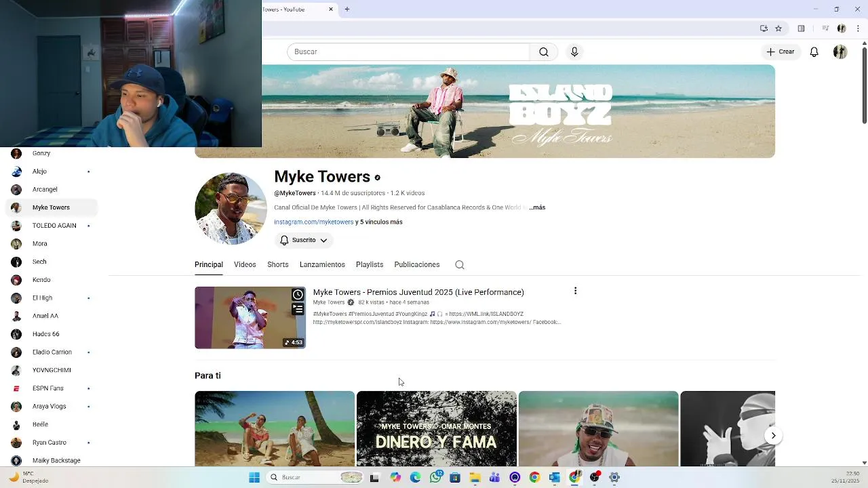Open the Dinero y Fama video thumbnail
This screenshot has width=868, height=488.
point(437,429)
